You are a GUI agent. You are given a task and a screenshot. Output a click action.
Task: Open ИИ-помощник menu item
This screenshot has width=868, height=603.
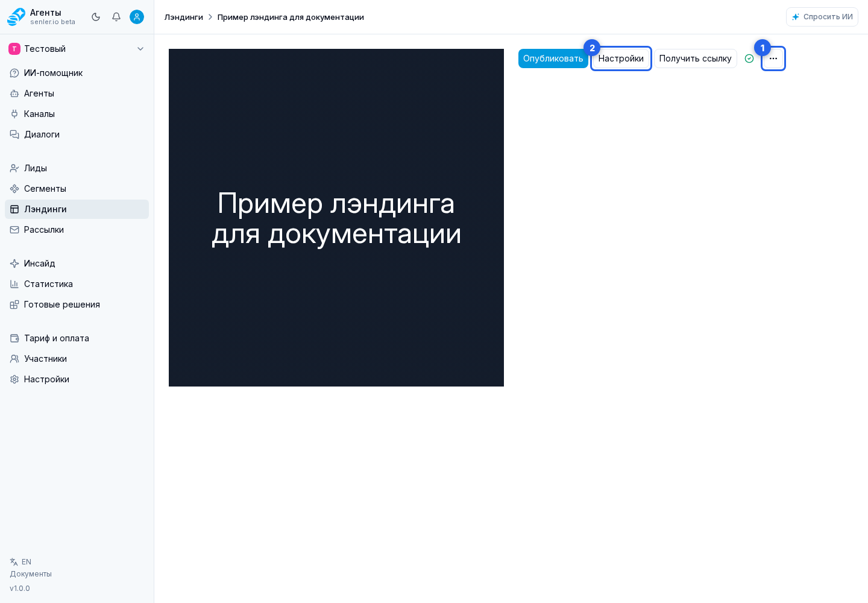(x=77, y=73)
